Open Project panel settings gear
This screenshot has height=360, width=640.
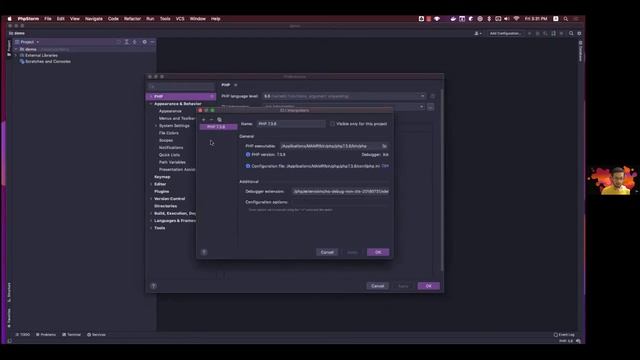pos(144,42)
